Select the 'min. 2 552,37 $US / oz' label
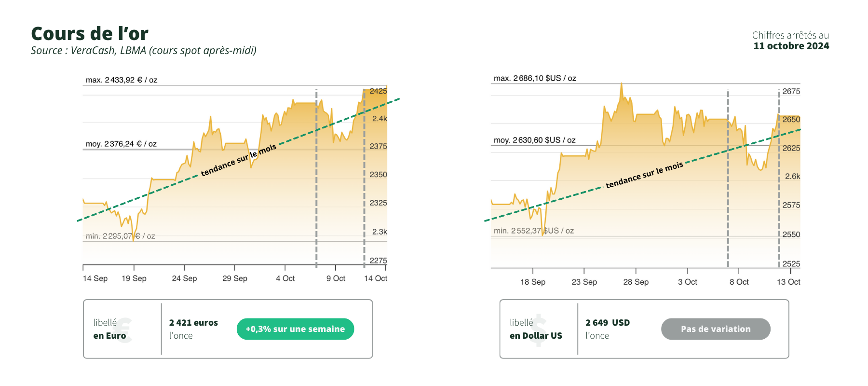 click(x=533, y=231)
